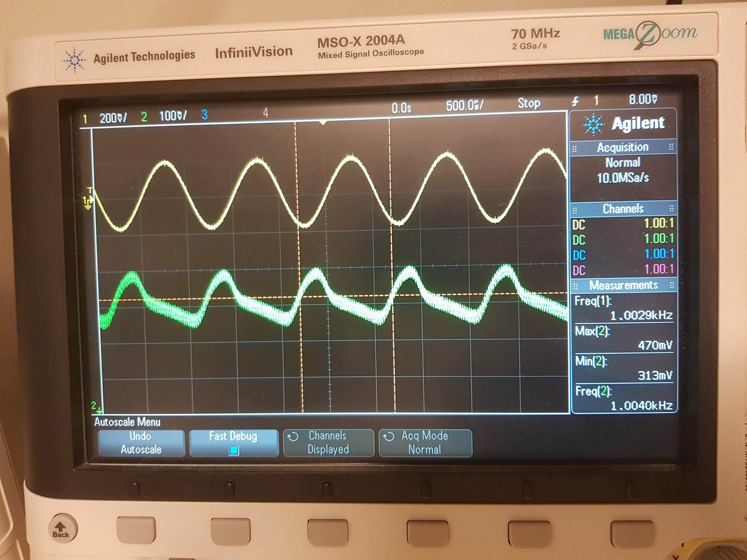Click the channel 2 ground marker at bottom left
Viewport: 747px width, 560px height.
coord(96,406)
